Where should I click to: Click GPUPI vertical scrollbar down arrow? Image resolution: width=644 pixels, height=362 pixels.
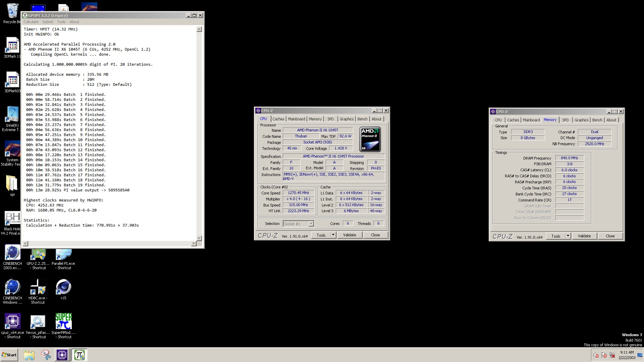[x=199, y=238]
